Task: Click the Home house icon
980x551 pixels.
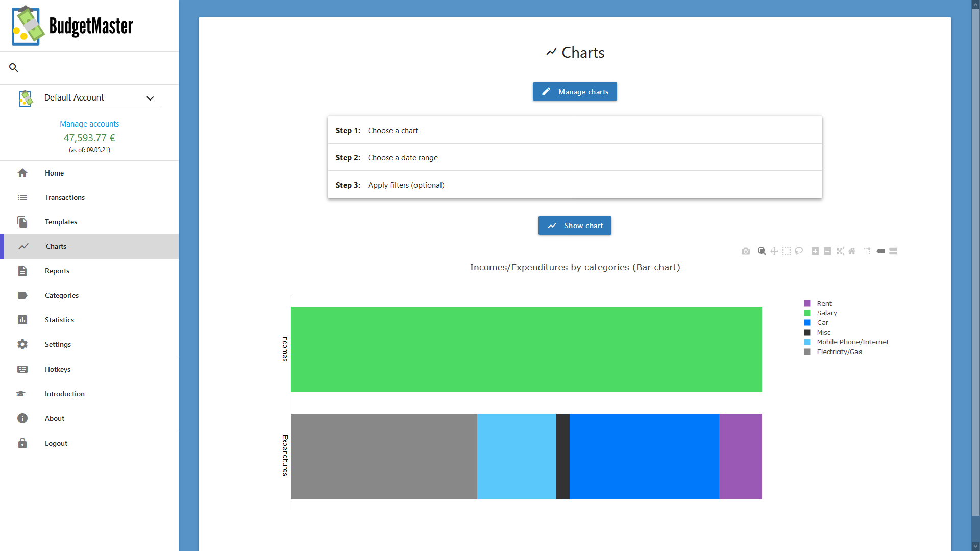Action: pyautogui.click(x=22, y=173)
